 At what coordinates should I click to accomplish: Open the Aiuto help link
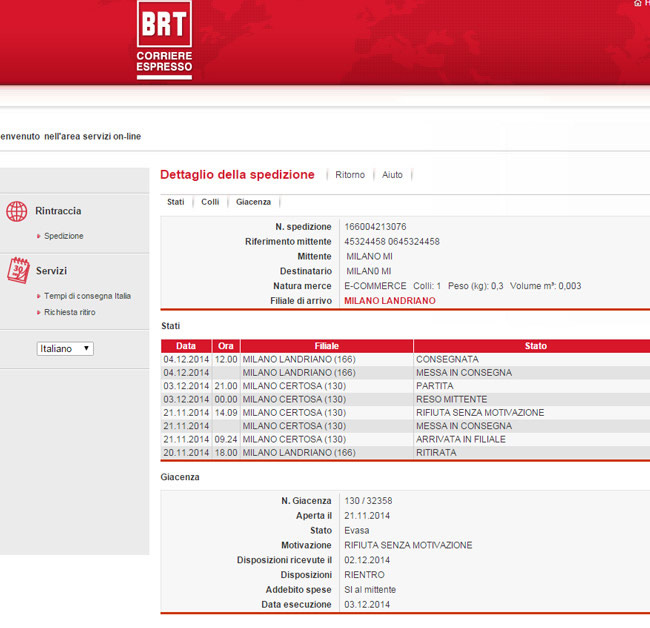click(392, 175)
